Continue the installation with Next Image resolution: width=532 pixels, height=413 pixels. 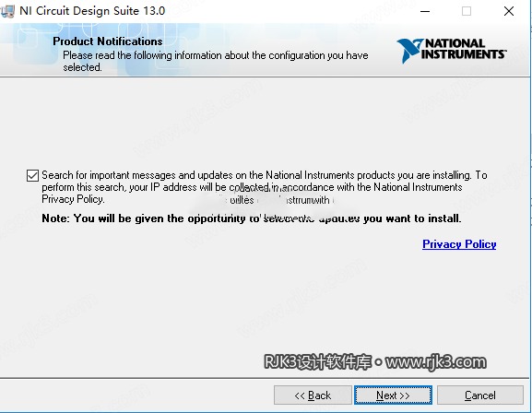coord(393,395)
